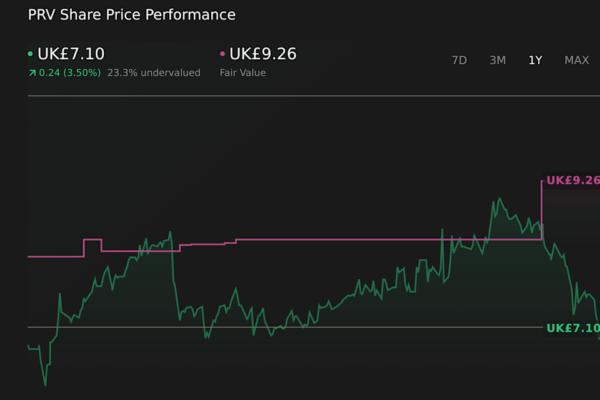The width and height of the screenshot is (600, 400).
Task: Click the pink fair value vertical jump
Action: pos(542,210)
